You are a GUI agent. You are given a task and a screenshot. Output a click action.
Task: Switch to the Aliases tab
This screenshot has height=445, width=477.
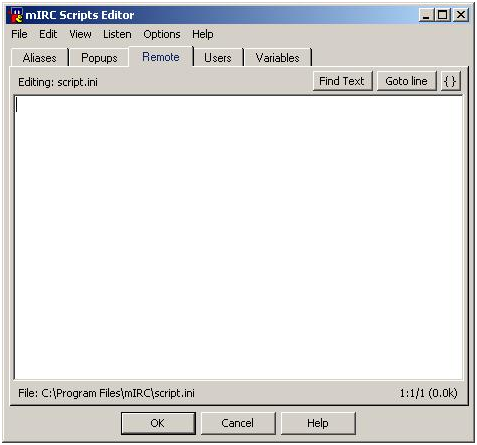[40, 58]
